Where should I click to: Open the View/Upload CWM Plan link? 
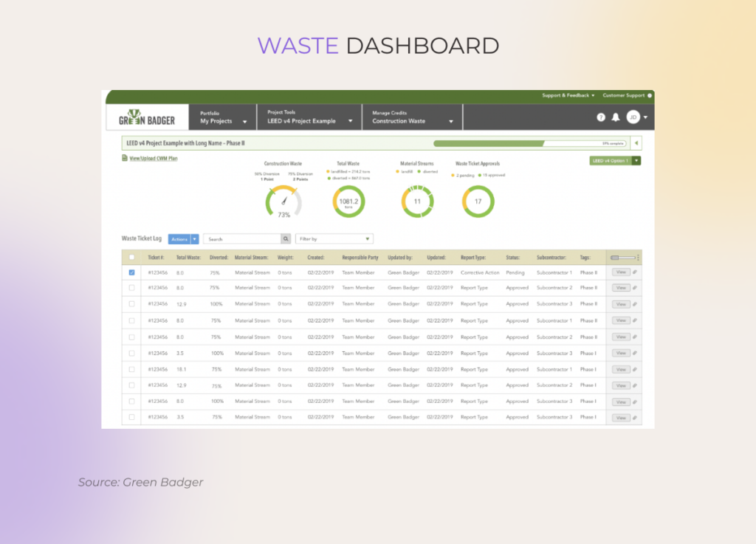point(153,158)
